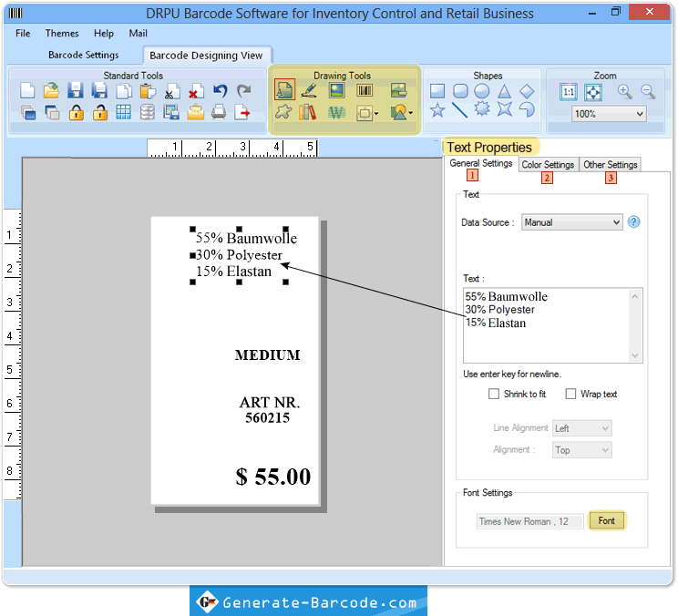
Task: Open the File menu
Action: click(x=23, y=34)
